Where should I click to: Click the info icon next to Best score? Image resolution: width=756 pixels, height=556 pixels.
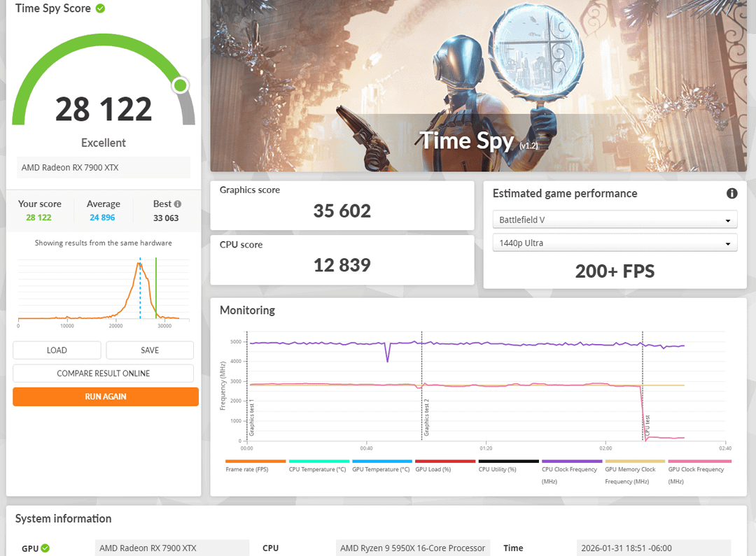pos(178,204)
